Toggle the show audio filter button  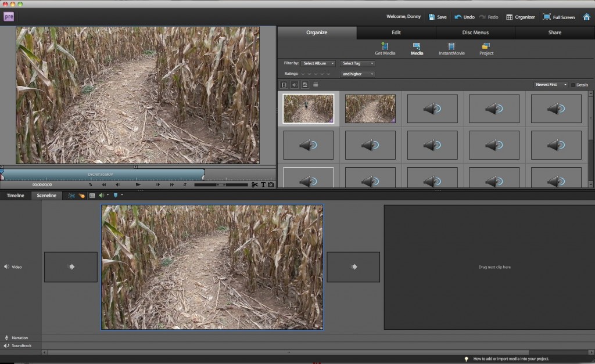tap(295, 85)
